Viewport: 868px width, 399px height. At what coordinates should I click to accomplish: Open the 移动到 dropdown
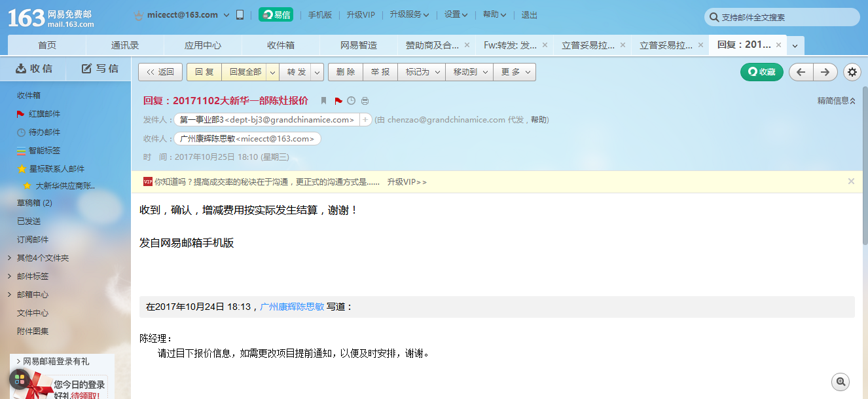[469, 72]
